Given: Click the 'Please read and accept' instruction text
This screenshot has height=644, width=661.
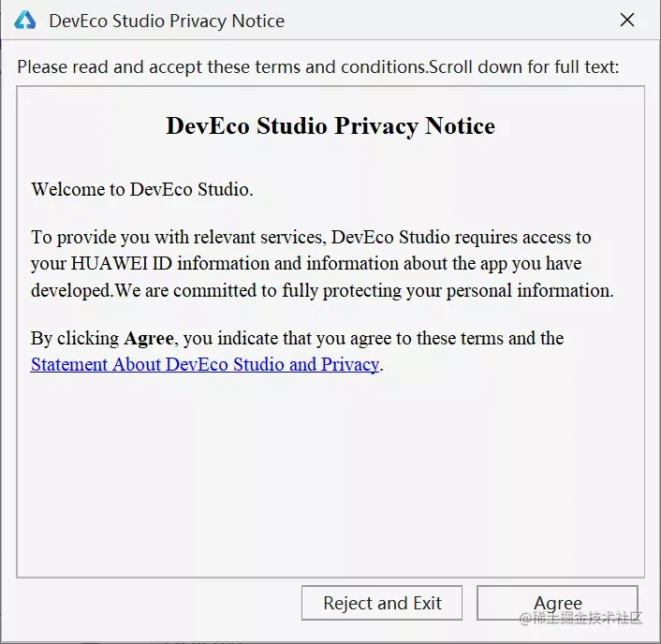Looking at the screenshot, I should coord(110,67).
